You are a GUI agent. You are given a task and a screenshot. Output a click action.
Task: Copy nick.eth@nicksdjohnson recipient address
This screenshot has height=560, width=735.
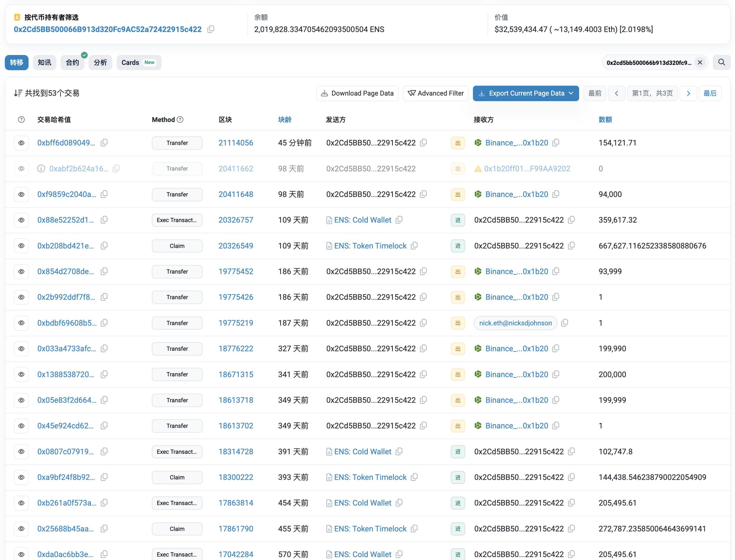(x=564, y=323)
